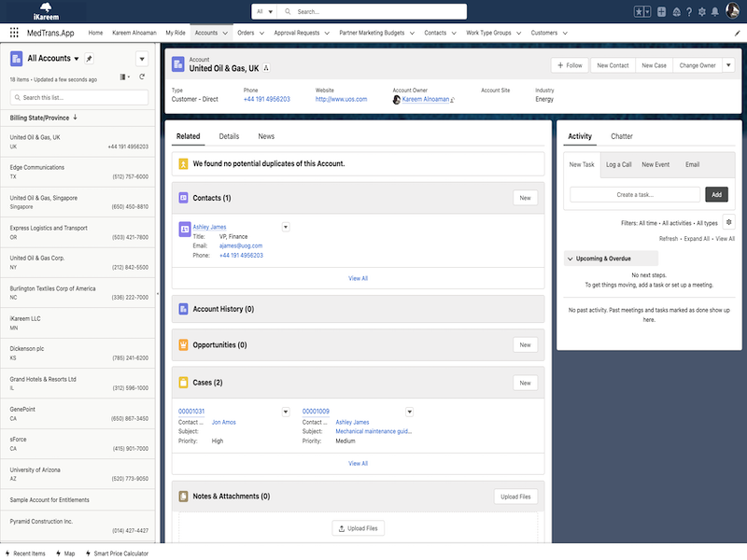The image size is (747, 560).
Task: View notifications bell
Action: pyautogui.click(x=715, y=12)
